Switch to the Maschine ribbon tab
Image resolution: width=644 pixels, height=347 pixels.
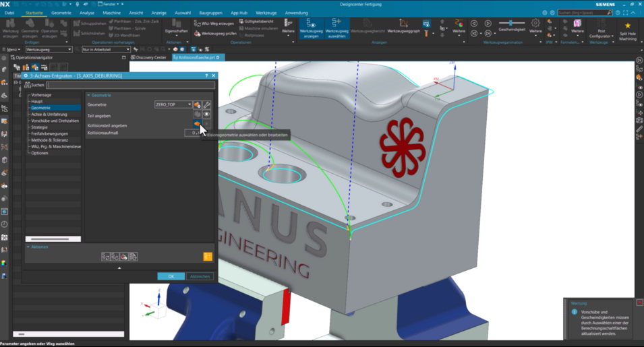pyautogui.click(x=112, y=13)
